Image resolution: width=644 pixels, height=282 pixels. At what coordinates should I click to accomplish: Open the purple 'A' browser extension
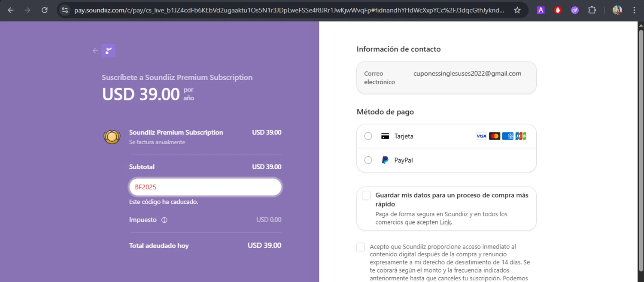tap(541, 10)
